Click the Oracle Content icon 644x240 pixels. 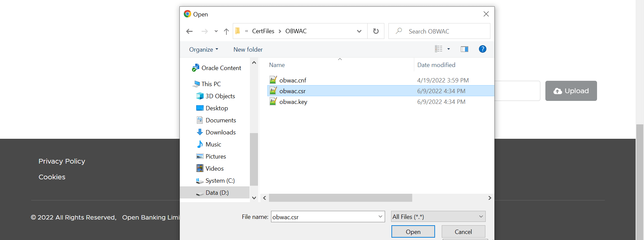[196, 68]
